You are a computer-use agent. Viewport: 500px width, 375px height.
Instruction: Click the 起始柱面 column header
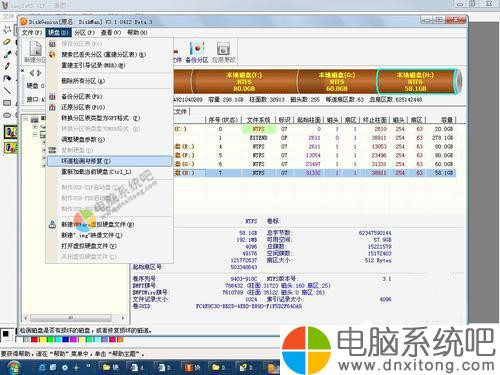309,120
